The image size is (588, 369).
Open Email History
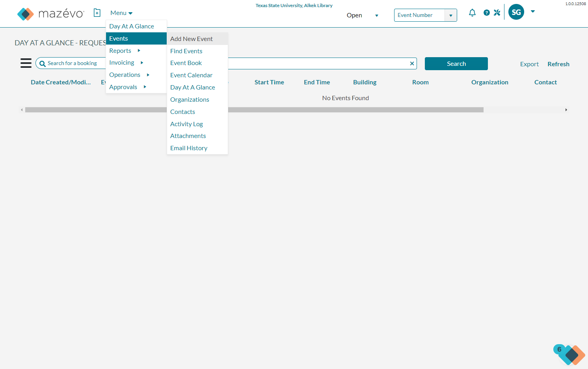pos(197,148)
